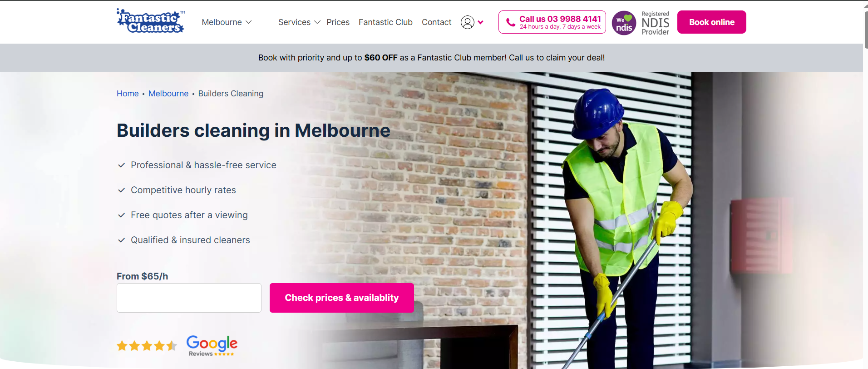Open the Prices menu item
Viewport: 868px width, 369px height.
(x=338, y=22)
